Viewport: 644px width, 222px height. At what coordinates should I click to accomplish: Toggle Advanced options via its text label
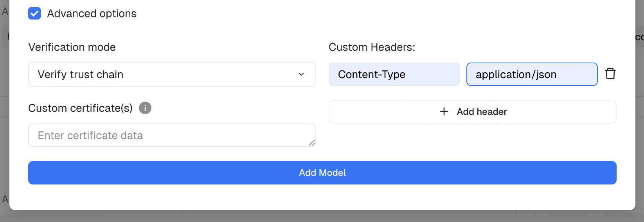coord(92,14)
